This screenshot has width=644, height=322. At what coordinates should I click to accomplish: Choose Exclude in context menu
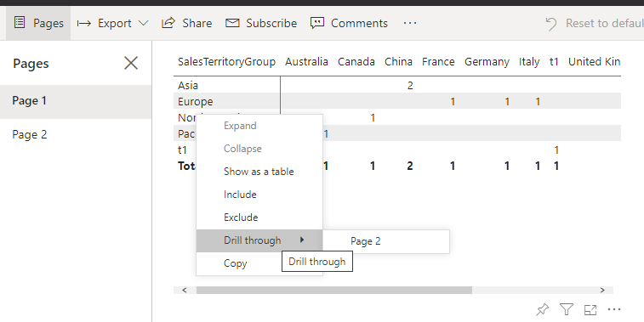(259, 217)
